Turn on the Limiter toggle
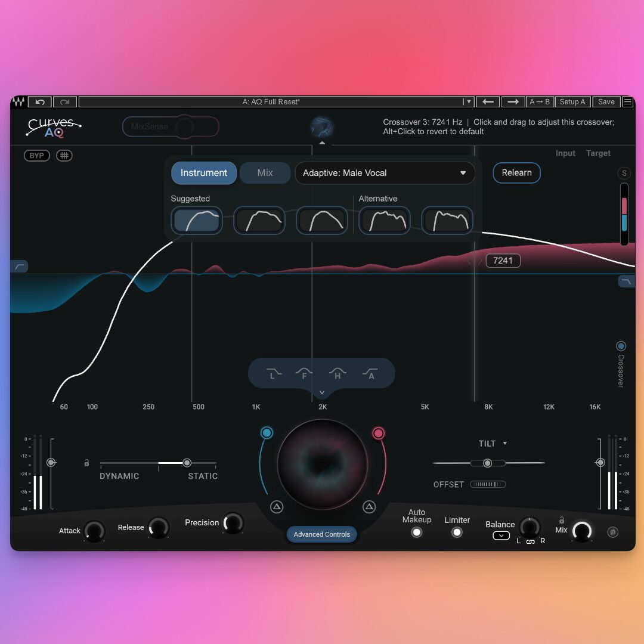Screen dimensions: 644x644 [457, 532]
